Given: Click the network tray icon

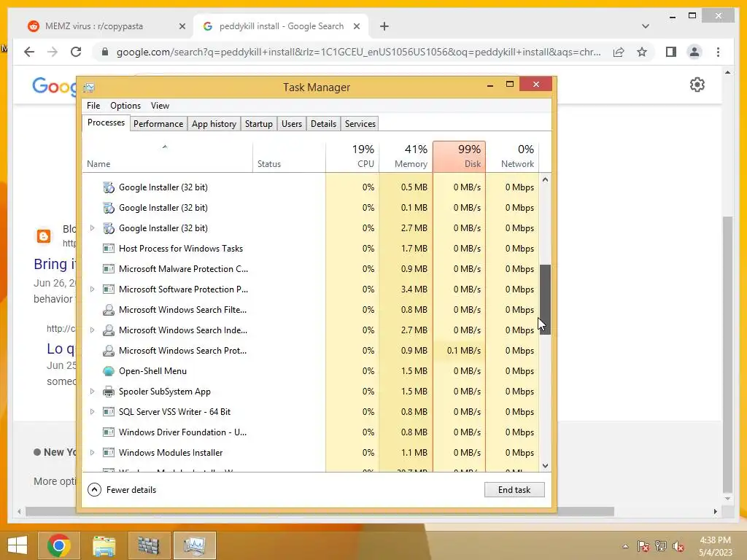Looking at the screenshot, I should point(661,546).
